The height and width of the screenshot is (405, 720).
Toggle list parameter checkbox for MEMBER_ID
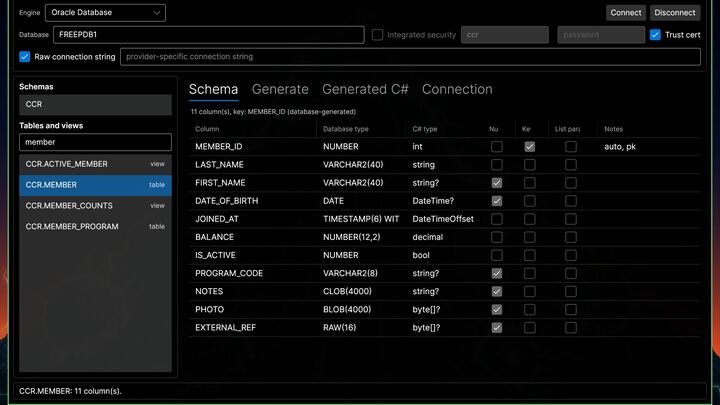pyautogui.click(x=571, y=146)
